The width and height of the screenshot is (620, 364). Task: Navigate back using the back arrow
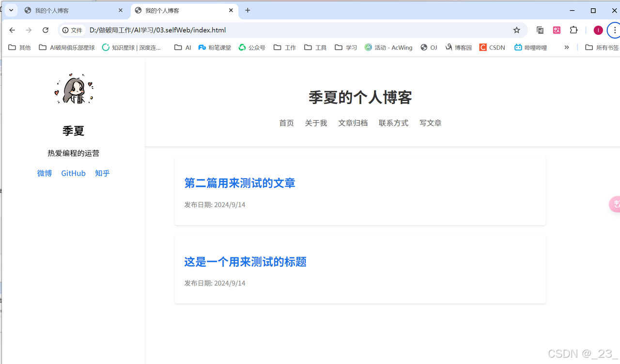coord(12,30)
